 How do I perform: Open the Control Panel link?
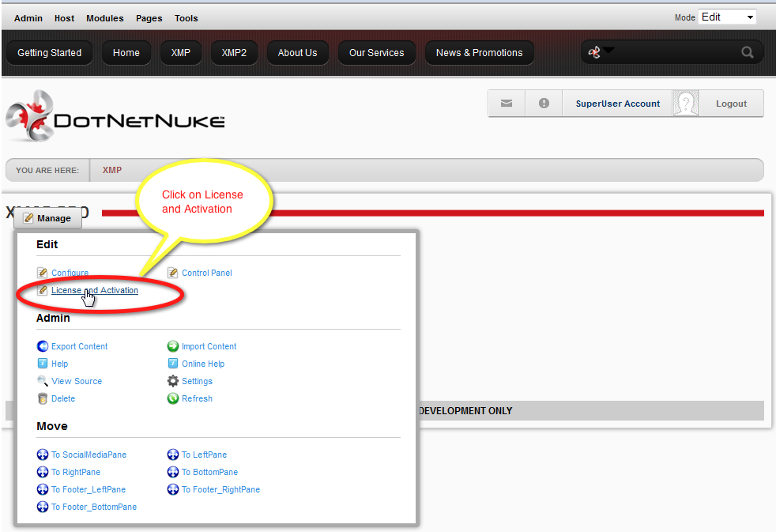pyautogui.click(x=207, y=273)
